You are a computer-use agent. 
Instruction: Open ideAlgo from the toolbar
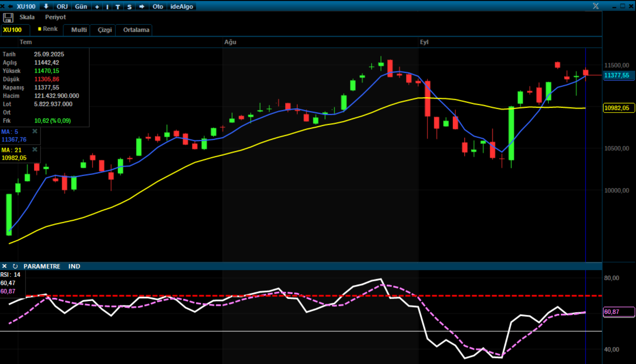pyautogui.click(x=181, y=6)
